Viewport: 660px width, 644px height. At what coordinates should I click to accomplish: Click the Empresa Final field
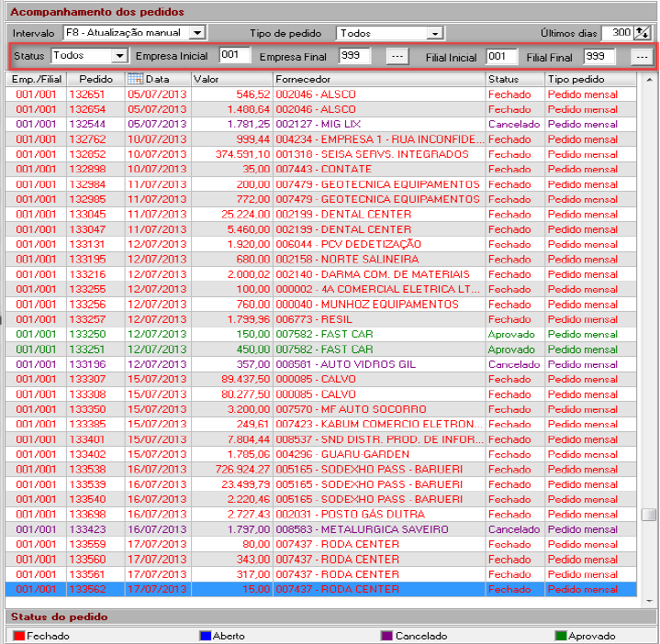click(354, 56)
